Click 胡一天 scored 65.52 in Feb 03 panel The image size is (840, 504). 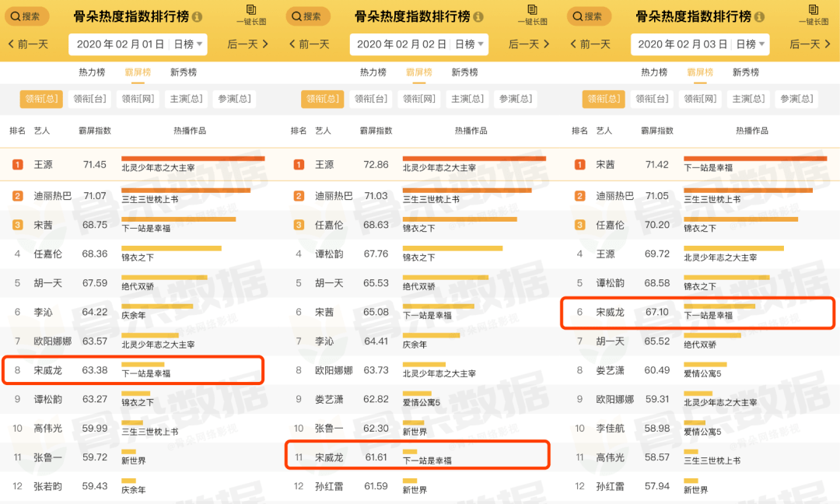pyautogui.click(x=611, y=341)
